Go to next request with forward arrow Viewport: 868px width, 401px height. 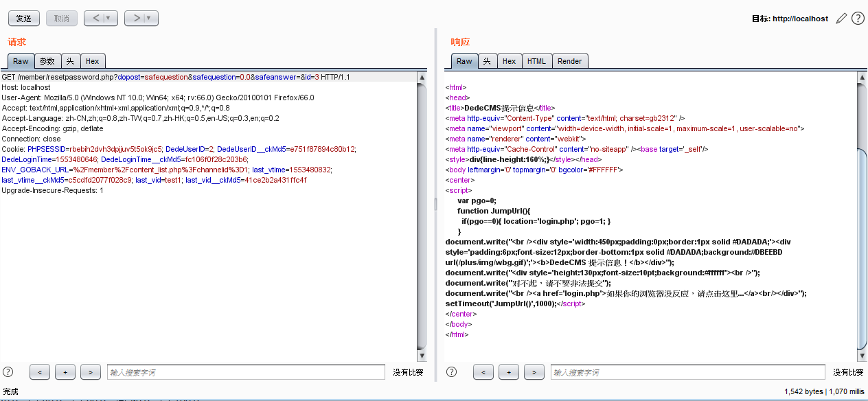coord(136,19)
